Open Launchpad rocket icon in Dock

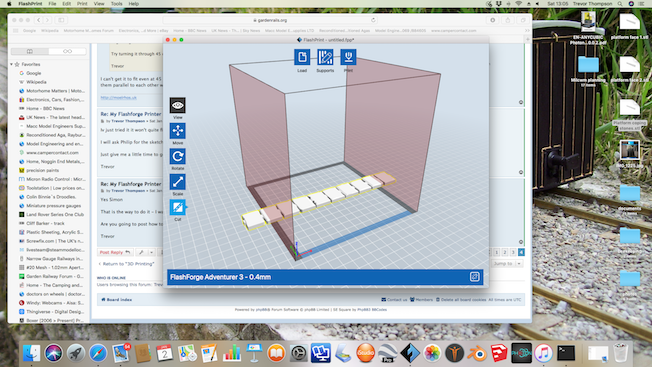[76, 353]
